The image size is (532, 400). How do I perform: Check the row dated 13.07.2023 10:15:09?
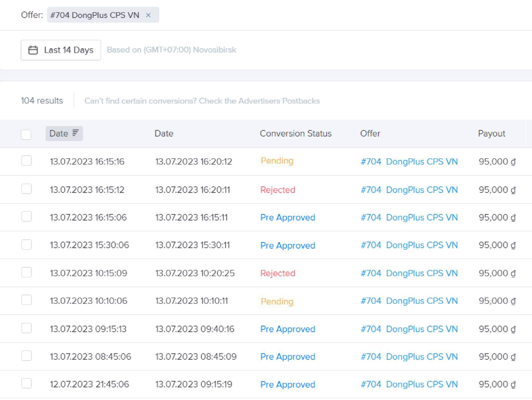click(26, 272)
